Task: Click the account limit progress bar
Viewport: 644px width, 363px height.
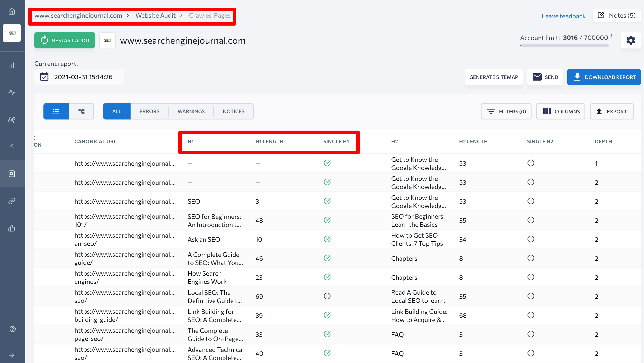Action: coord(565,45)
